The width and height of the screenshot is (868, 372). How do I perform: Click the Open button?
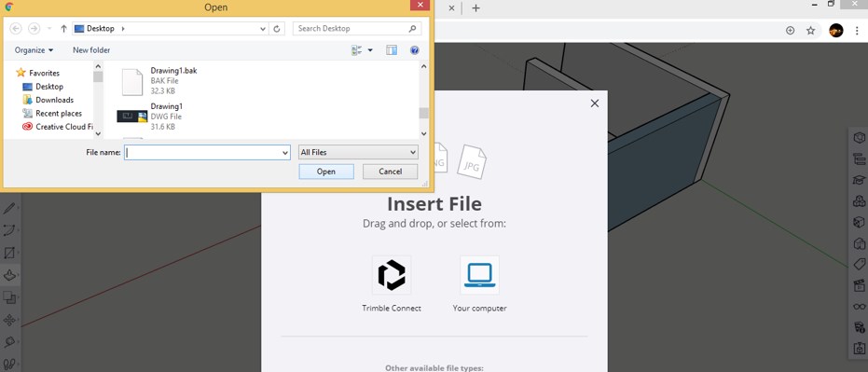(x=326, y=172)
